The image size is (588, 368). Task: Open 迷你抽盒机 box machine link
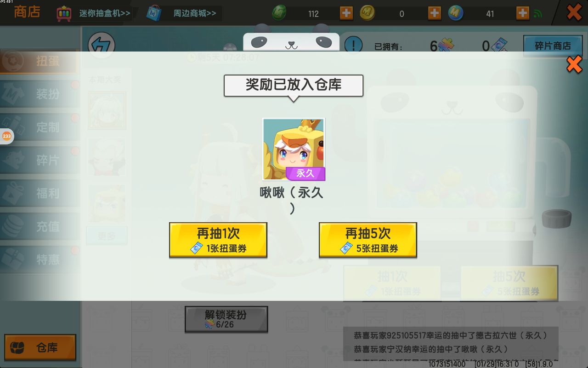coord(94,13)
